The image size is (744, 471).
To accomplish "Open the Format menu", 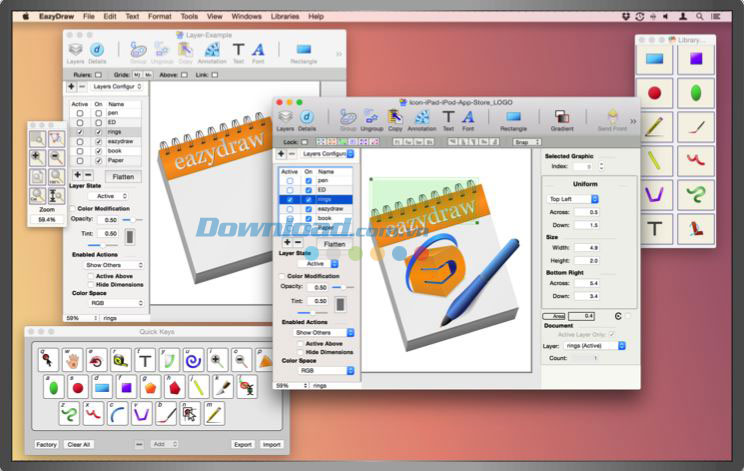I will click(x=159, y=16).
